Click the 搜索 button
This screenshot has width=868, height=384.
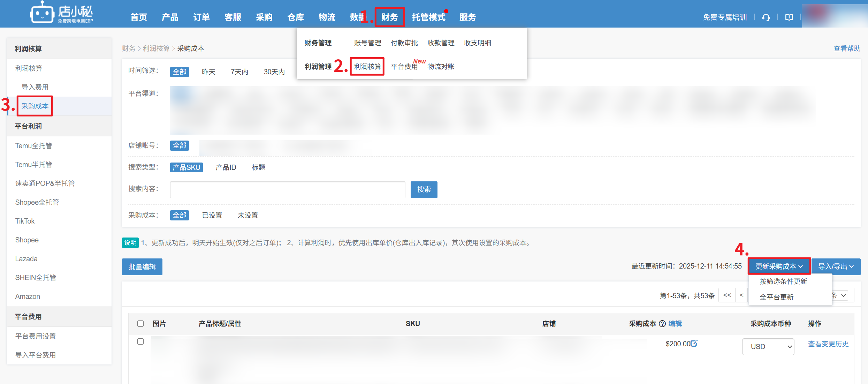(424, 189)
